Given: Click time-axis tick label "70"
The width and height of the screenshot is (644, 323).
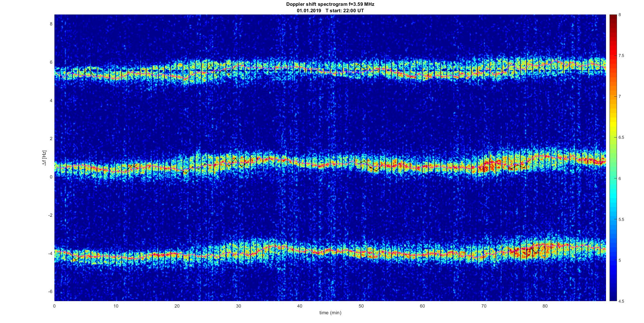Looking at the screenshot, I should point(484,306).
